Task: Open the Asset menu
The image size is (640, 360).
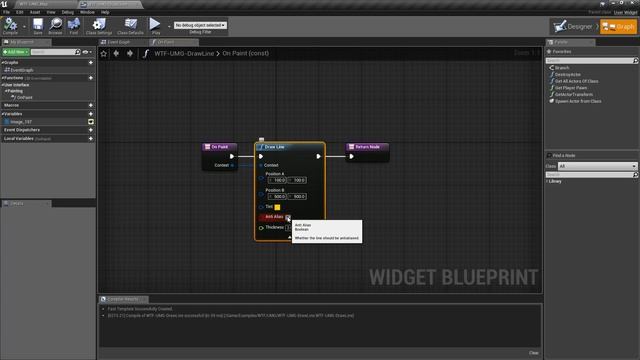Action: click(x=35, y=12)
